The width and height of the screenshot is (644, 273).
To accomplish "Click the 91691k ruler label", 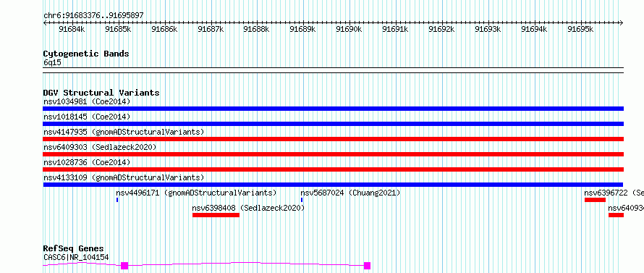I will [x=395, y=29].
